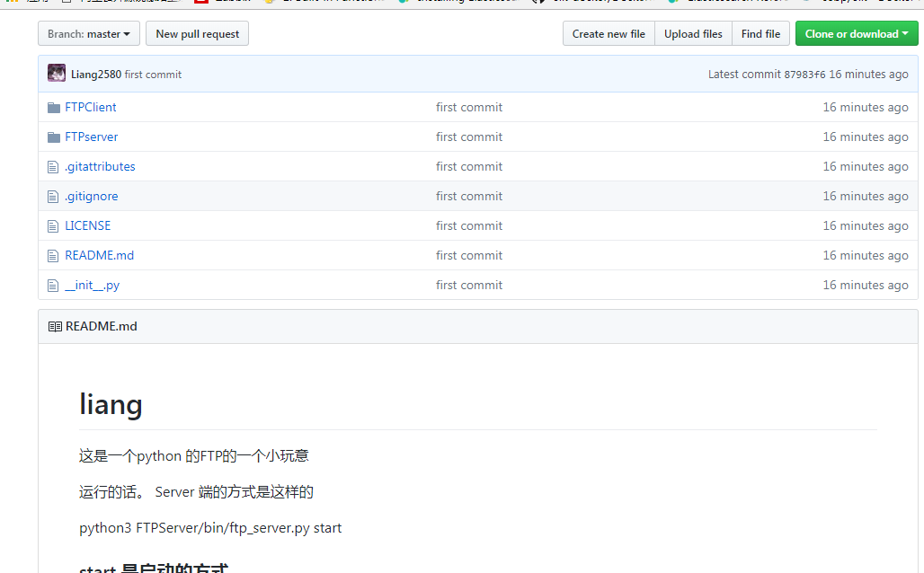Click '16 minutes ago' in __init__.py row

pos(866,285)
